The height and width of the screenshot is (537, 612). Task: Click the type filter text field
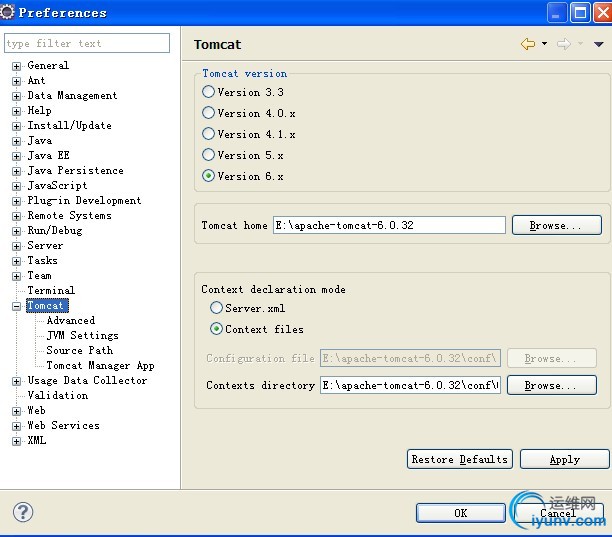pyautogui.click(x=87, y=43)
